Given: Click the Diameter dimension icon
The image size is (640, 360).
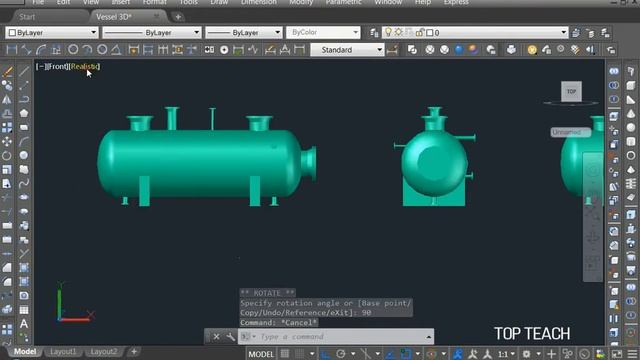Looking at the screenshot, I should (102, 50).
